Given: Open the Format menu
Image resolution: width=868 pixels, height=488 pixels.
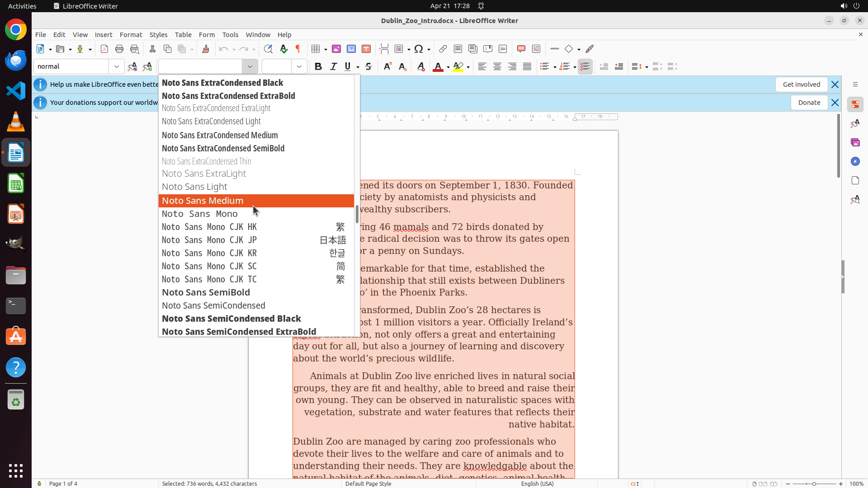Looking at the screenshot, I should (131, 34).
